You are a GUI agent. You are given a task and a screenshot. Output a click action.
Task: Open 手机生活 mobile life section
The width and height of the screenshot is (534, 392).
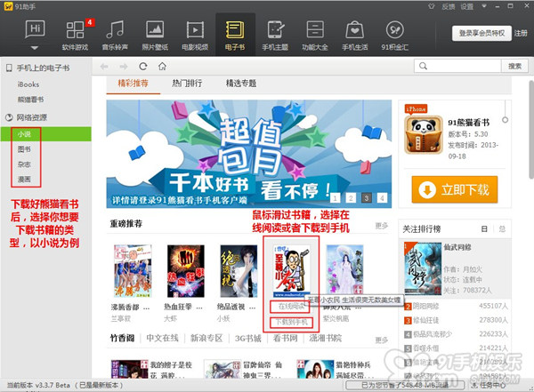coord(355,35)
